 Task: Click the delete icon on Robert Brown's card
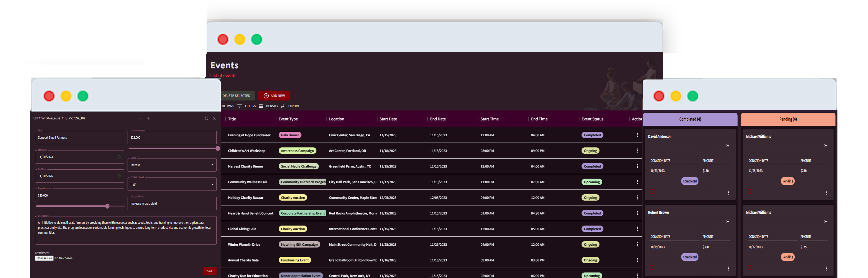click(653, 267)
